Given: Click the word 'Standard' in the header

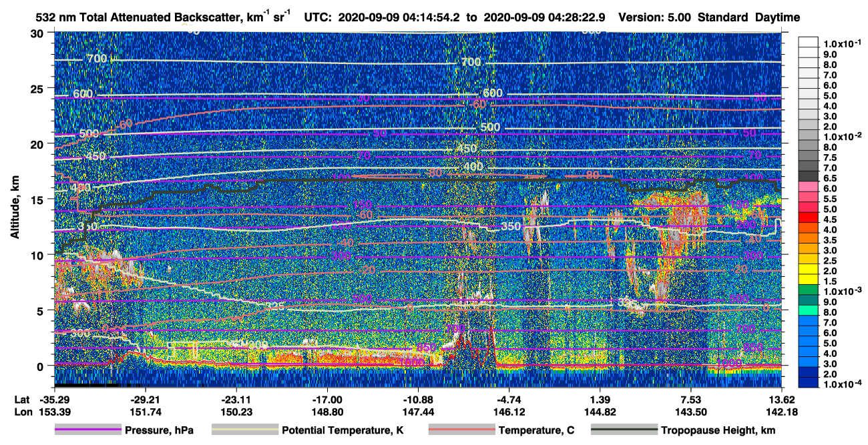Looking at the screenshot, I should click(x=724, y=18).
